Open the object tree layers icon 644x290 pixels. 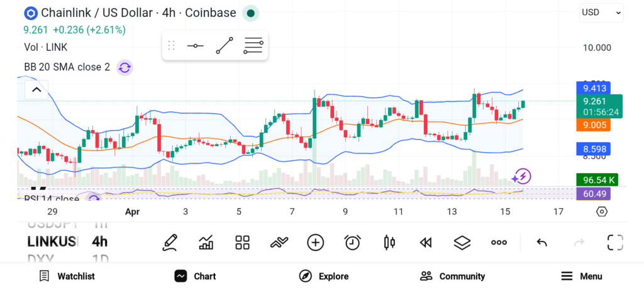pos(462,242)
